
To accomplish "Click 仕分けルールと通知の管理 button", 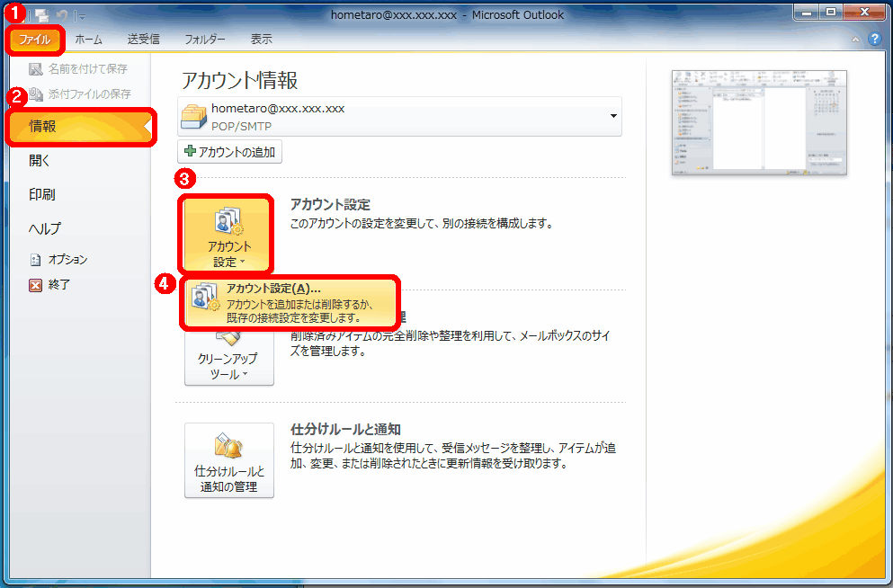I will [x=229, y=460].
